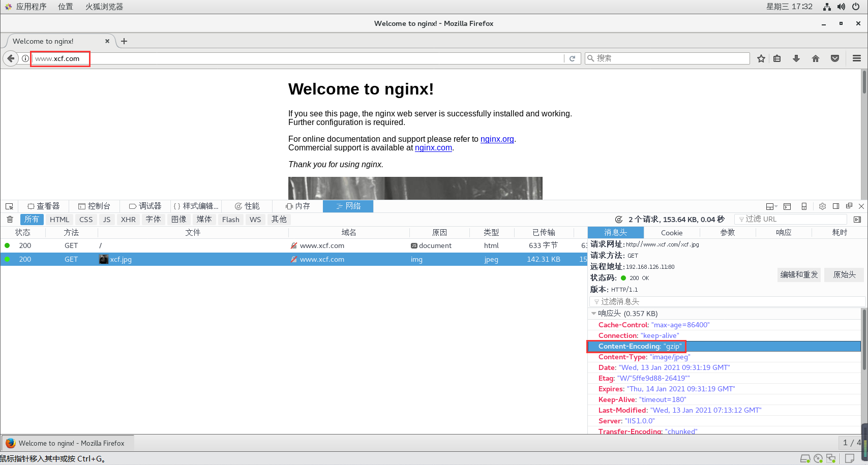
Task: Open a new tab with plus button
Action: (124, 41)
